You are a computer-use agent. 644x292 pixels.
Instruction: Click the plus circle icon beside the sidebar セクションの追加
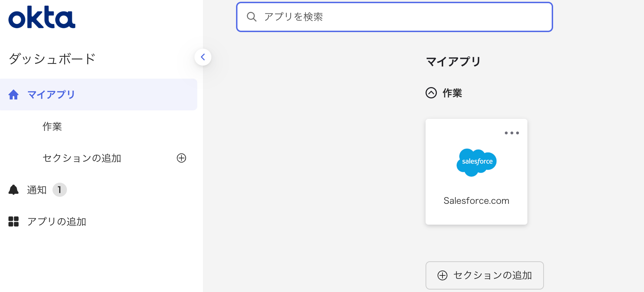click(x=181, y=158)
